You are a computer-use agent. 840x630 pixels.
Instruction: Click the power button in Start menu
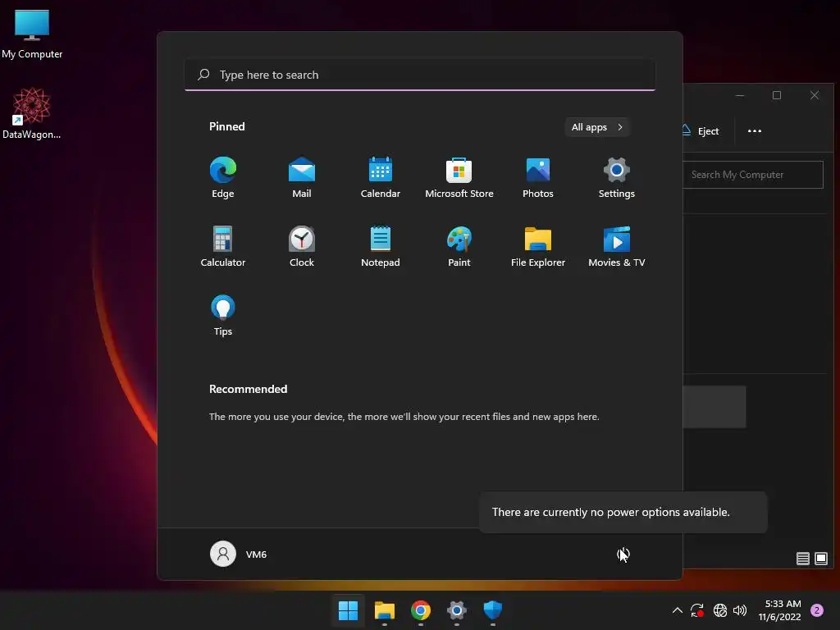623,554
